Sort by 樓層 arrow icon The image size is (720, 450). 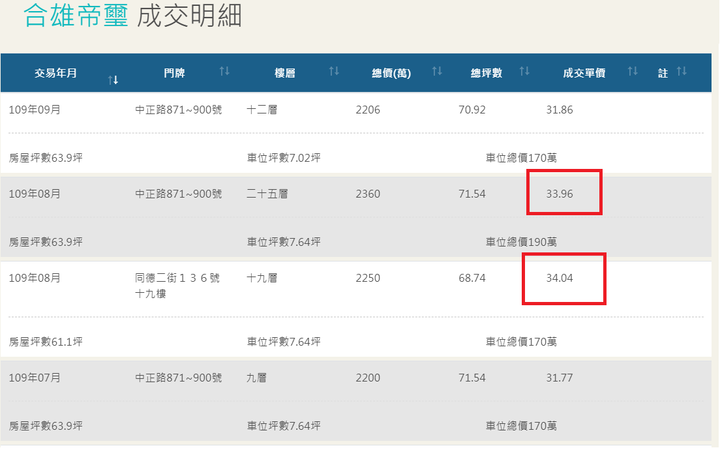(x=334, y=71)
